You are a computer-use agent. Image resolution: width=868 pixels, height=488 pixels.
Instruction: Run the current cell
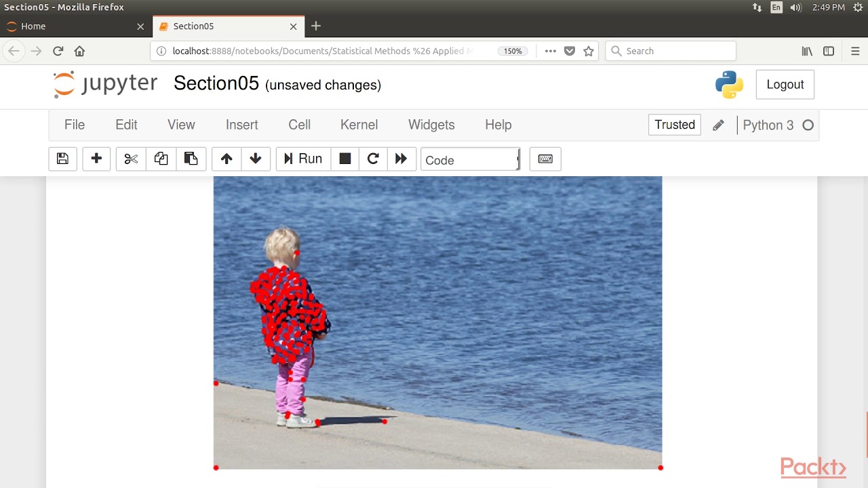coord(303,159)
